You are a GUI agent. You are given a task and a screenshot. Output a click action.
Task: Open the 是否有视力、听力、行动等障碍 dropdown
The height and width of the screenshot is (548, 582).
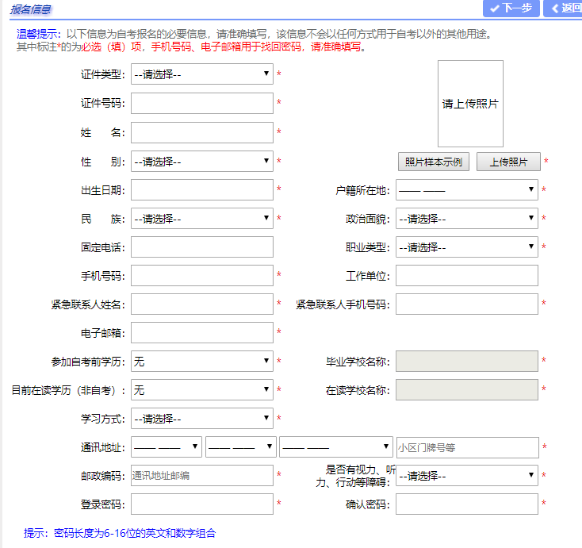tap(467, 475)
